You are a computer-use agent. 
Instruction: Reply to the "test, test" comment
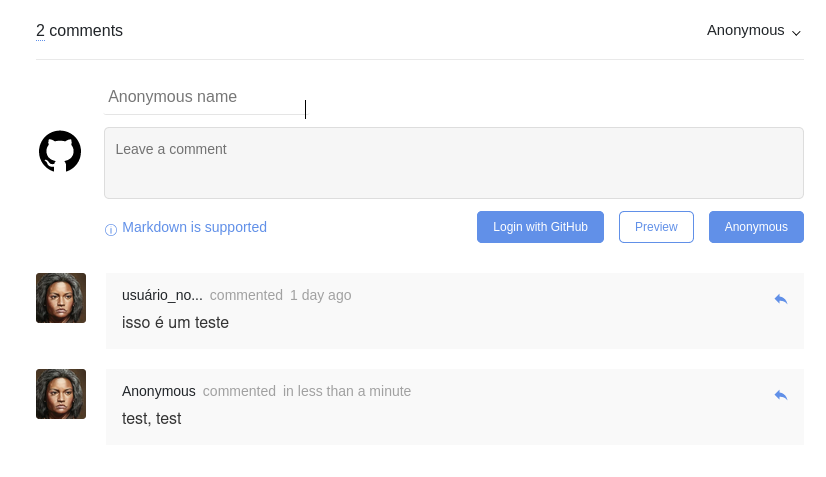coord(781,395)
